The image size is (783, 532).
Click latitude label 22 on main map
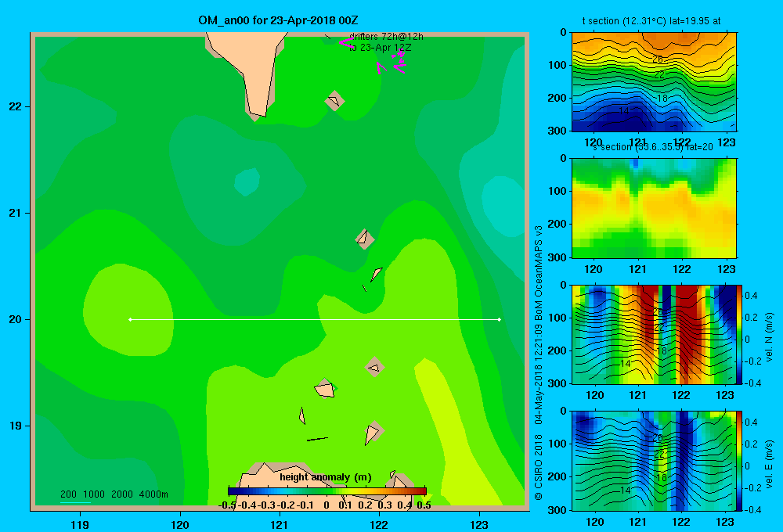click(16, 106)
